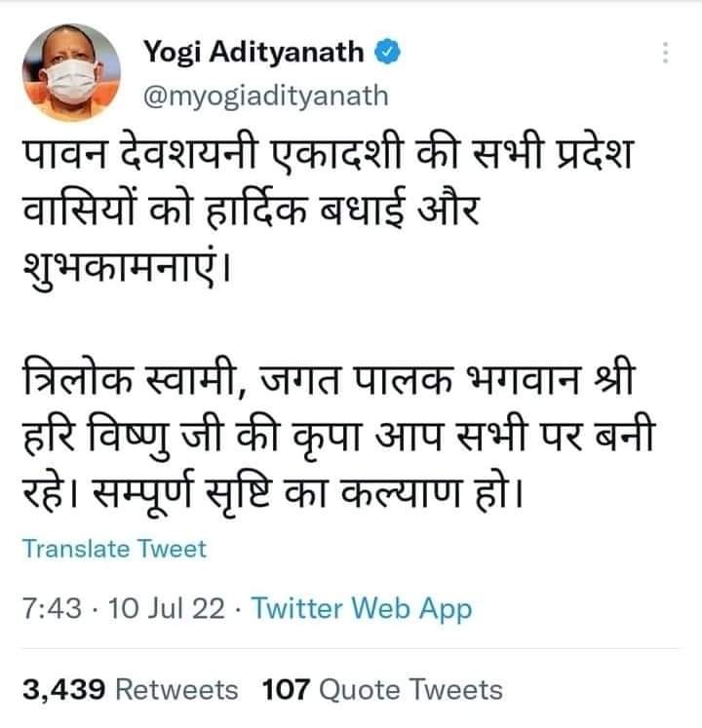This screenshot has height=728, width=702.
Task: Click the tweet line starting with पावन देवशयनी
Action: tap(328, 153)
